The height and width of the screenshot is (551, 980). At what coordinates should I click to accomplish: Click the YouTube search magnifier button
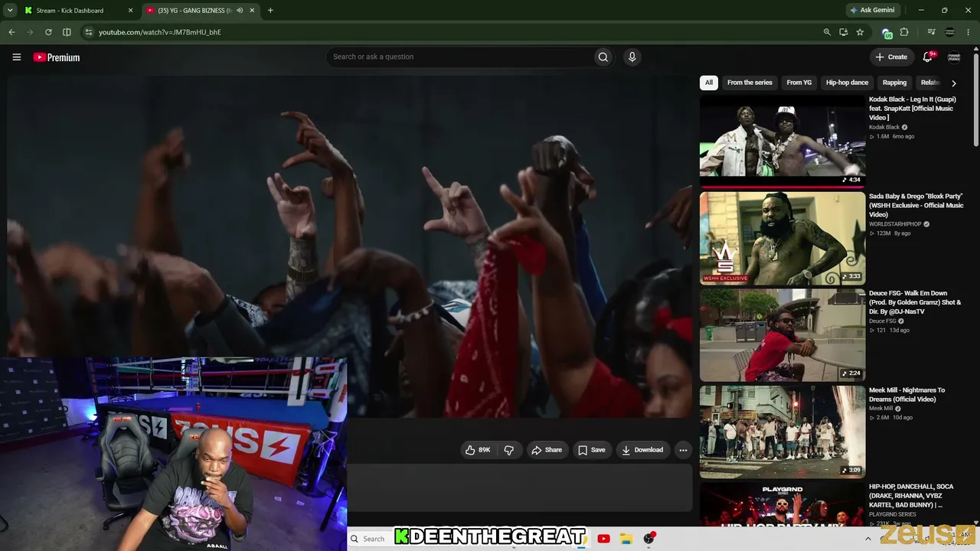(603, 57)
